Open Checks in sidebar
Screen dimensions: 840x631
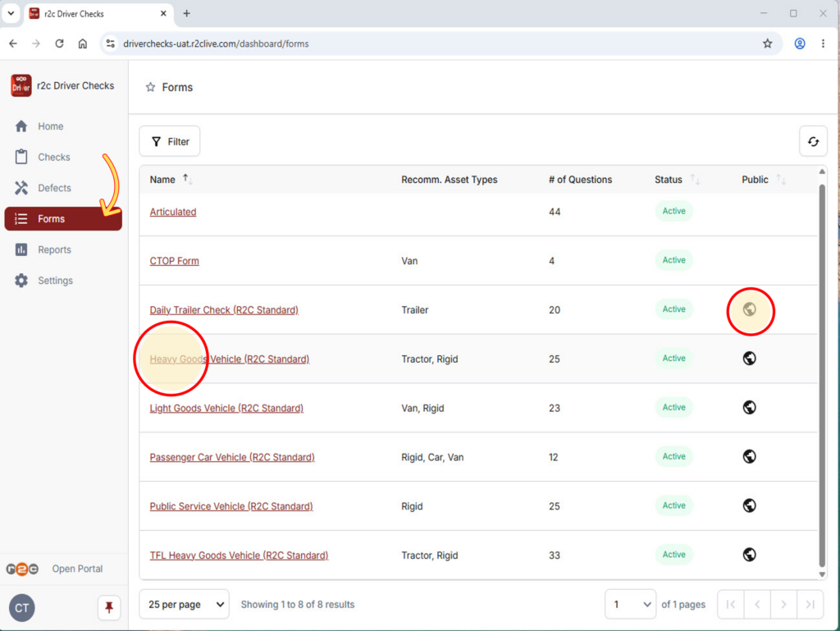63,157
